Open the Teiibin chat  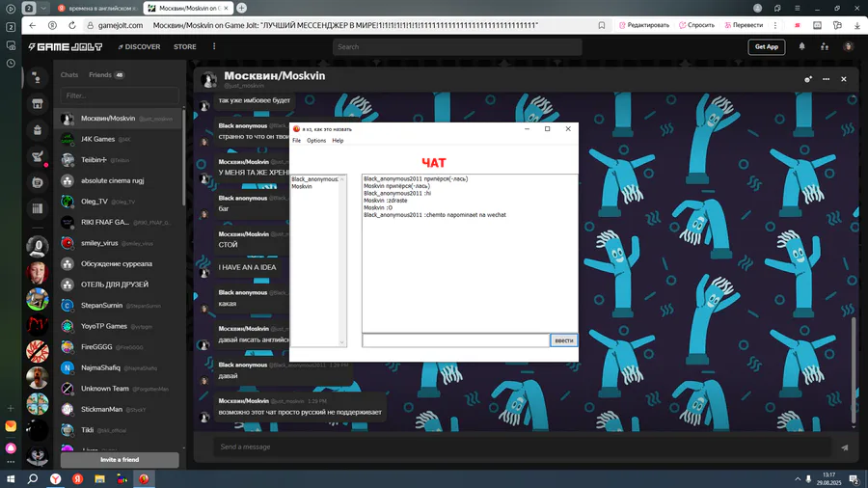(120, 160)
